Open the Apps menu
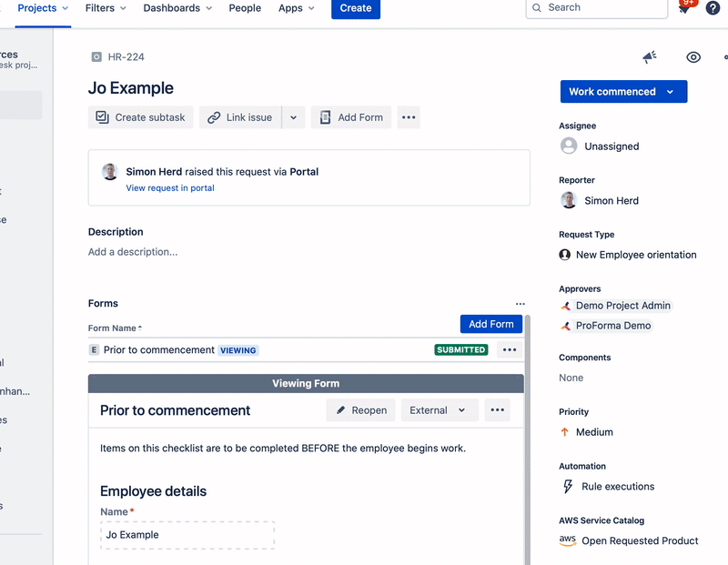The image size is (728, 565). [x=297, y=8]
